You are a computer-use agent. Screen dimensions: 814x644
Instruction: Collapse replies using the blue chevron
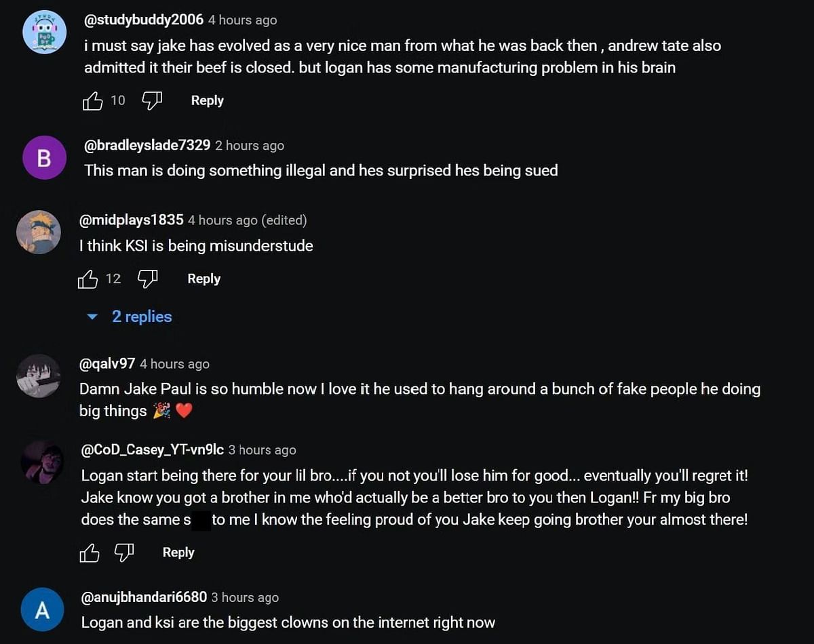[x=92, y=317]
